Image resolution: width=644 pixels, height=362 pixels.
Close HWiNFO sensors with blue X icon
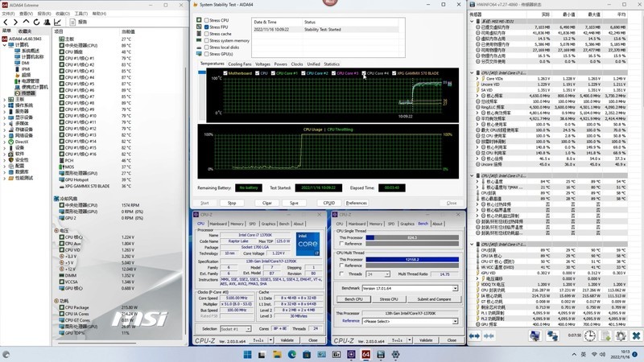click(636, 335)
